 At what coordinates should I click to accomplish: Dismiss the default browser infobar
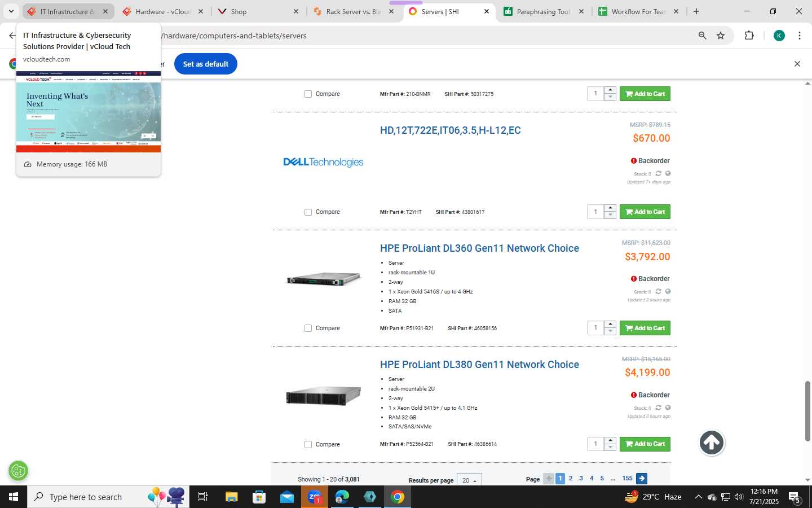(x=797, y=64)
